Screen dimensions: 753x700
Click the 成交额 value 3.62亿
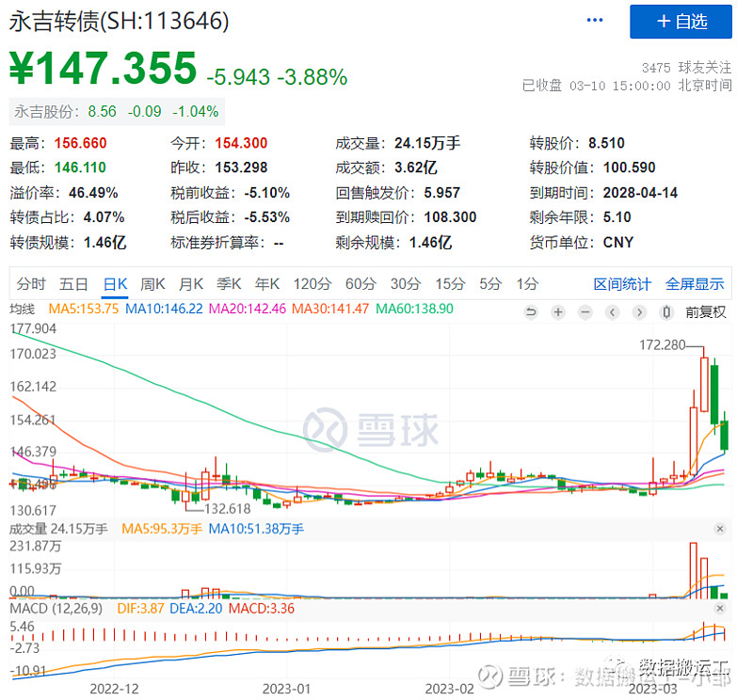tap(416, 167)
